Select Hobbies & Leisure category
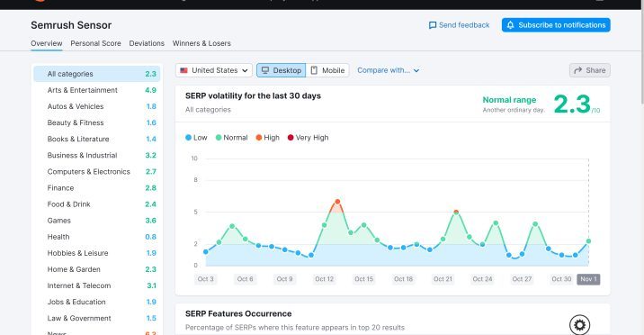Image resolution: width=644 pixels, height=335 pixels. pos(97,253)
